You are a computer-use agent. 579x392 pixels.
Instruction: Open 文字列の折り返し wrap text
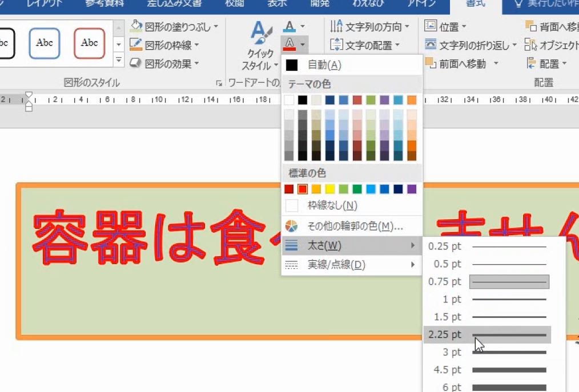click(471, 45)
